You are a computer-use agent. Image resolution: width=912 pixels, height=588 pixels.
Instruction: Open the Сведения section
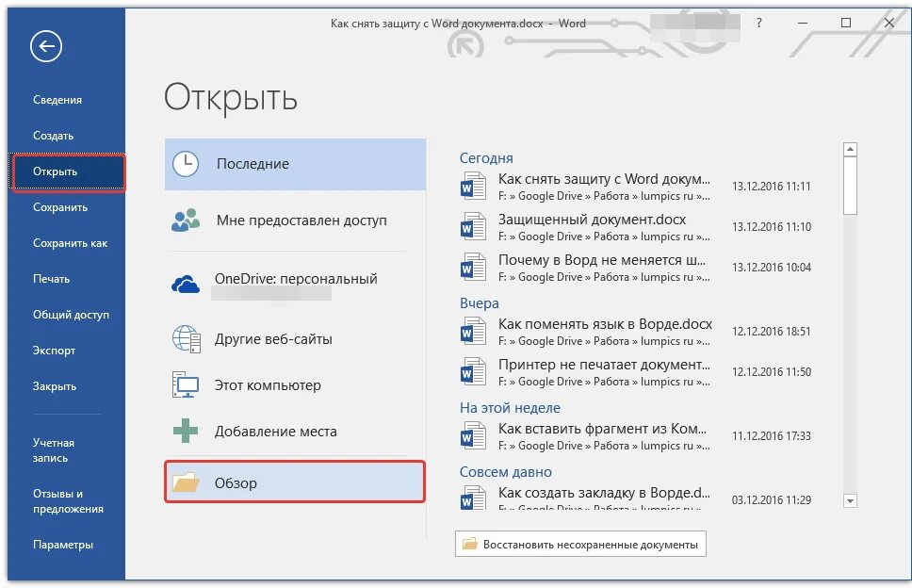[x=57, y=100]
